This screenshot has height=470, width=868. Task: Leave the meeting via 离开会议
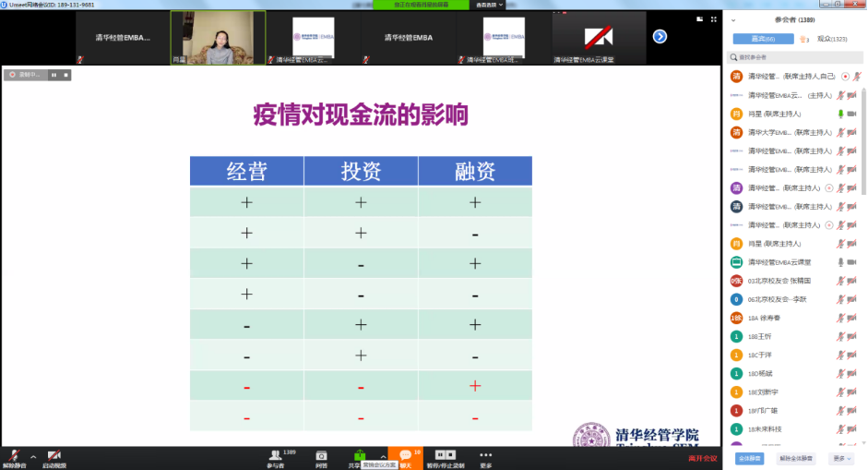point(703,458)
